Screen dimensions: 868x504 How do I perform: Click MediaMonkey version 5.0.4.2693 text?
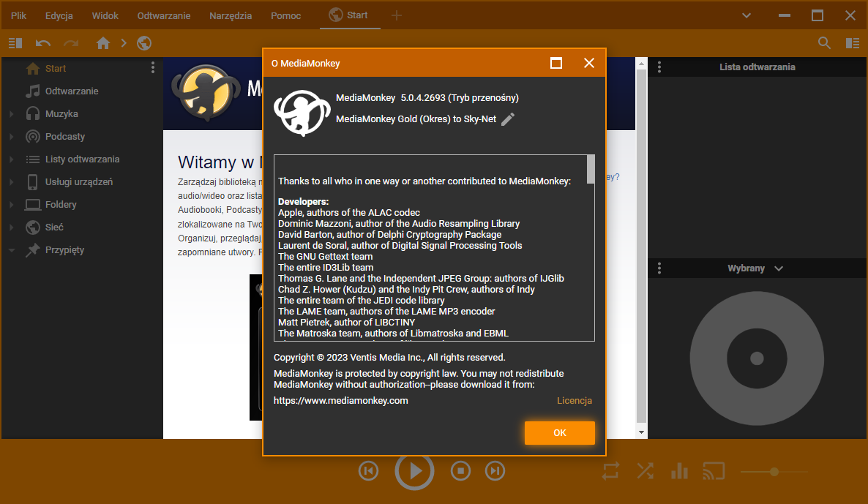pyautogui.click(x=427, y=98)
